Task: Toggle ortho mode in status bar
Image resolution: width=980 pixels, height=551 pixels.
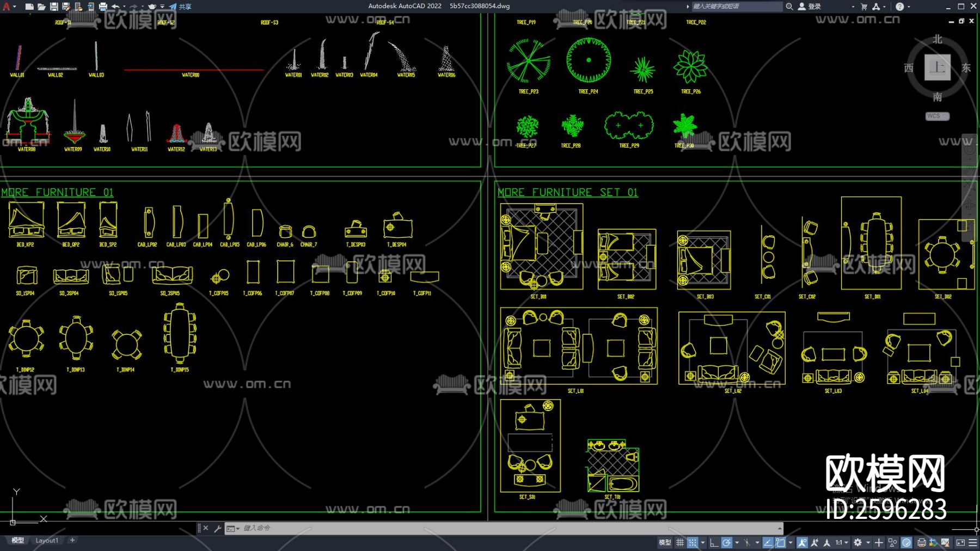Action: coord(714,542)
